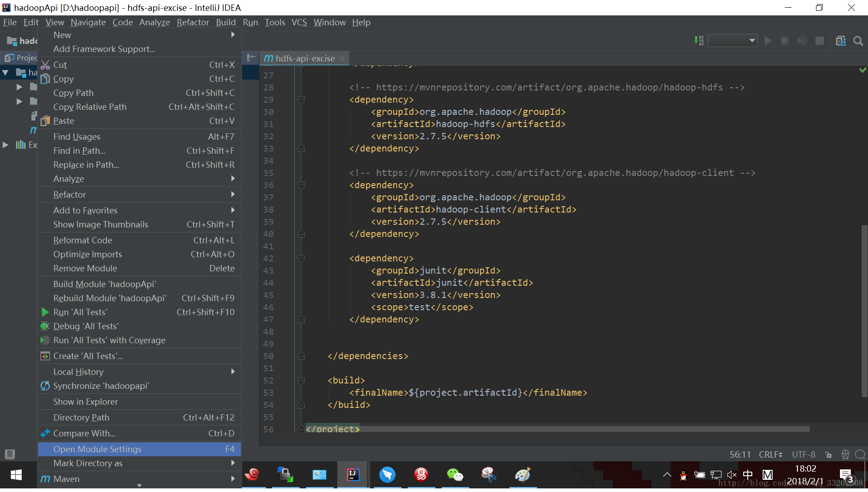
Task: Open the Action Center notifications icon
Action: [846, 475]
